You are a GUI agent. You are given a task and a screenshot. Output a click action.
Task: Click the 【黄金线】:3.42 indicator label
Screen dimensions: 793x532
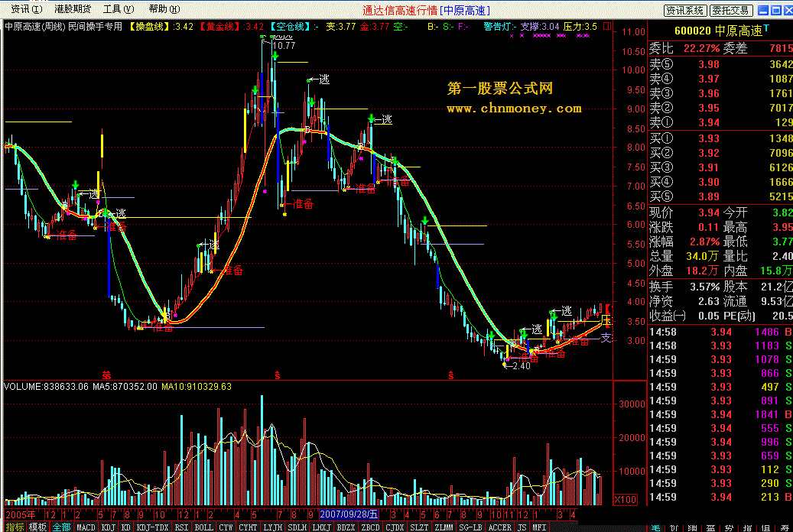point(230,26)
